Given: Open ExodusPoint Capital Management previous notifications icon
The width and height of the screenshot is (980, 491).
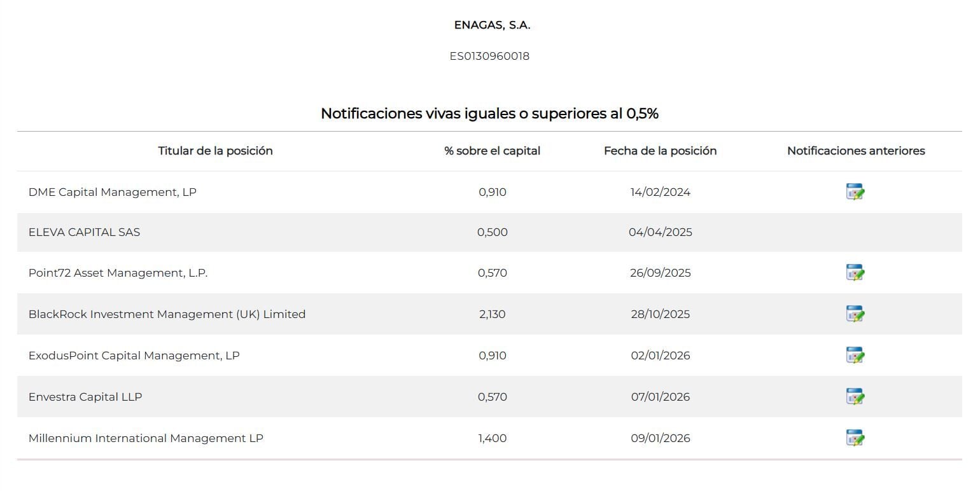Looking at the screenshot, I should pos(855,356).
